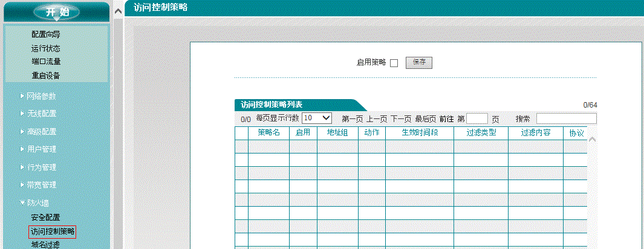Open the 每页显示行数 dropdown

point(317,118)
